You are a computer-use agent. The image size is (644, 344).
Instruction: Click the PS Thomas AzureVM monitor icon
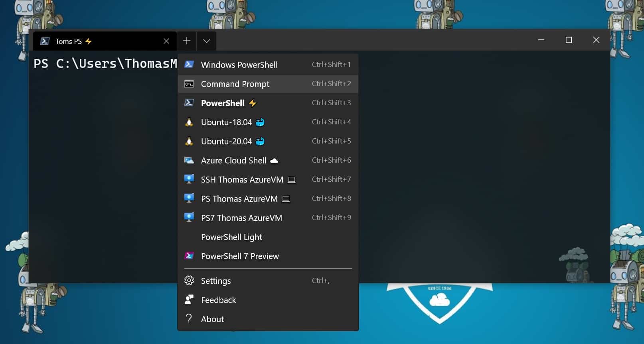point(189,198)
